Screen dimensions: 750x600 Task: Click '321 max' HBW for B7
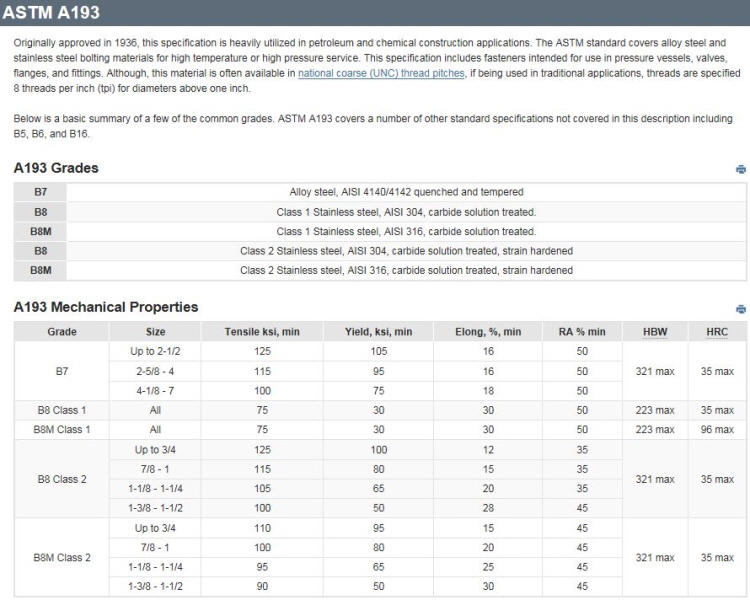point(655,371)
